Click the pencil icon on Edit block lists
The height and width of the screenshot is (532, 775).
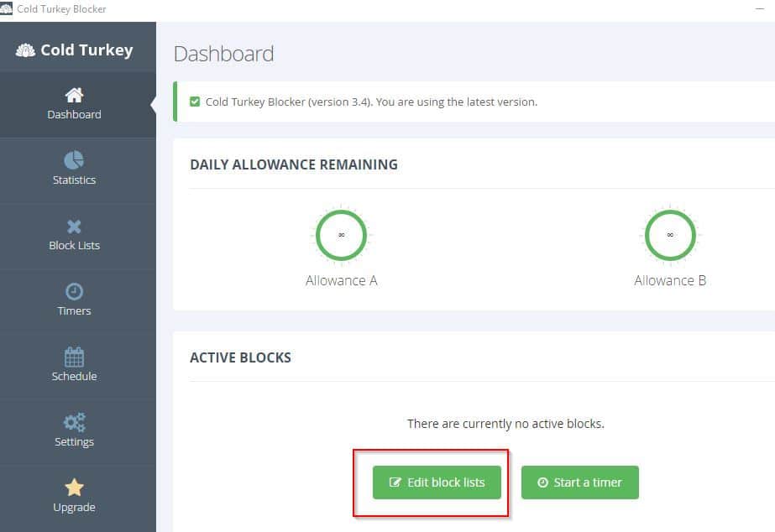[395, 482]
